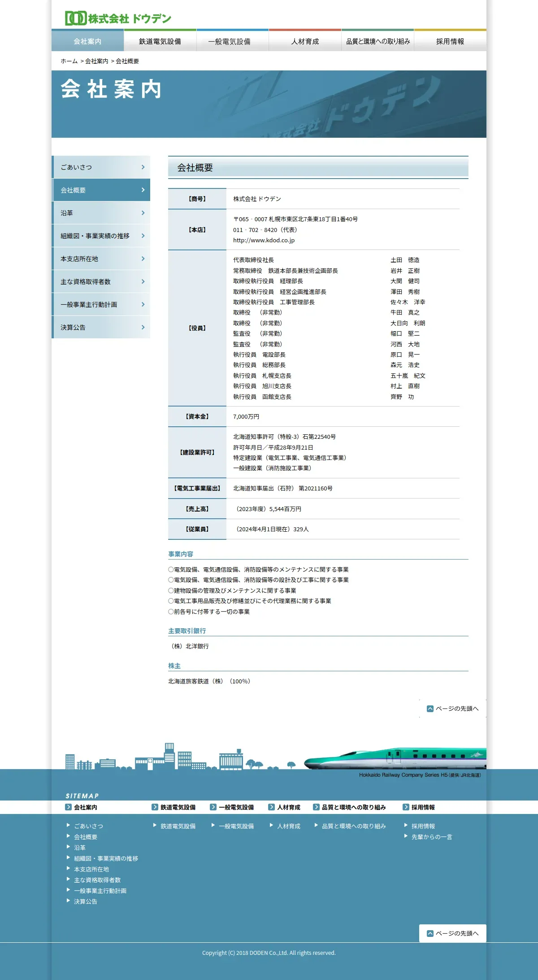
Task: Click the chevron arrow beside 主な資格取得者数
Action: coord(143,281)
